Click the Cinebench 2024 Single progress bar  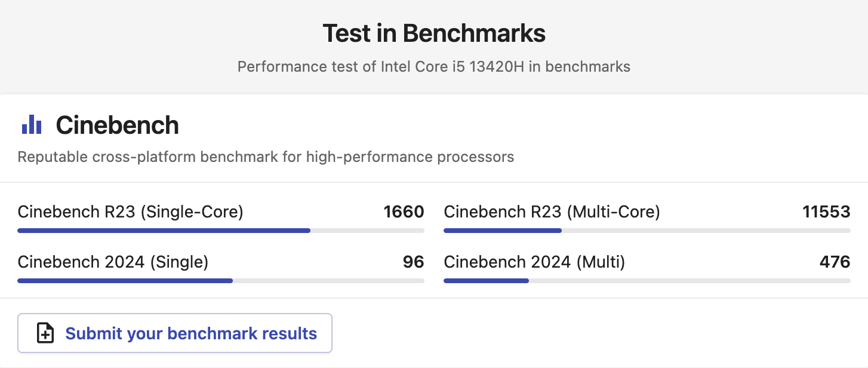[221, 281]
